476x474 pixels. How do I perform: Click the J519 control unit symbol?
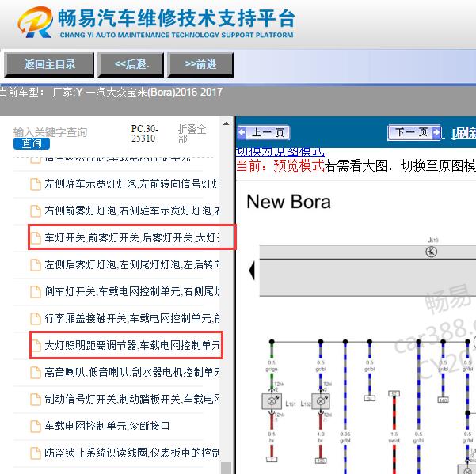click(432, 252)
